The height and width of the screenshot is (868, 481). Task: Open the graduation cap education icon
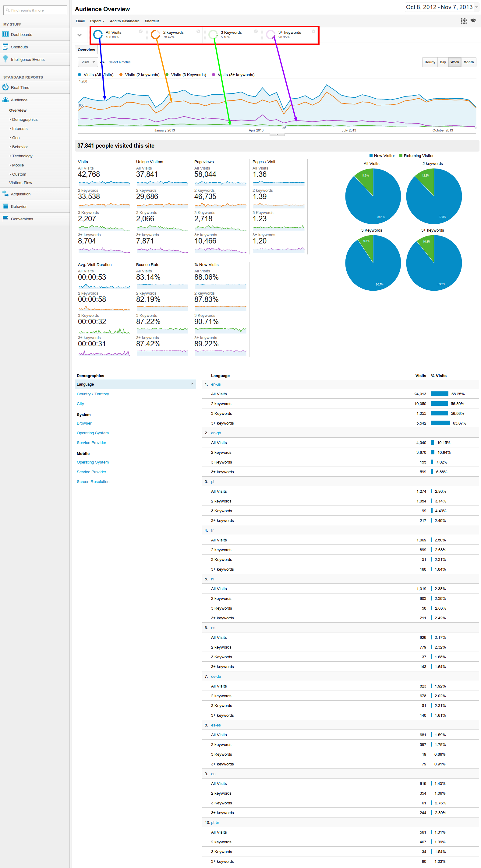(473, 21)
